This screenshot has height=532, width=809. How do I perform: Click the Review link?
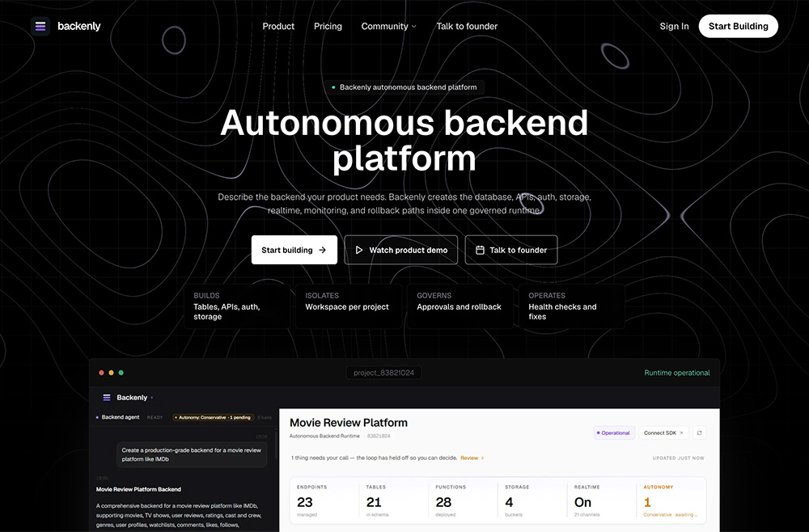point(469,458)
